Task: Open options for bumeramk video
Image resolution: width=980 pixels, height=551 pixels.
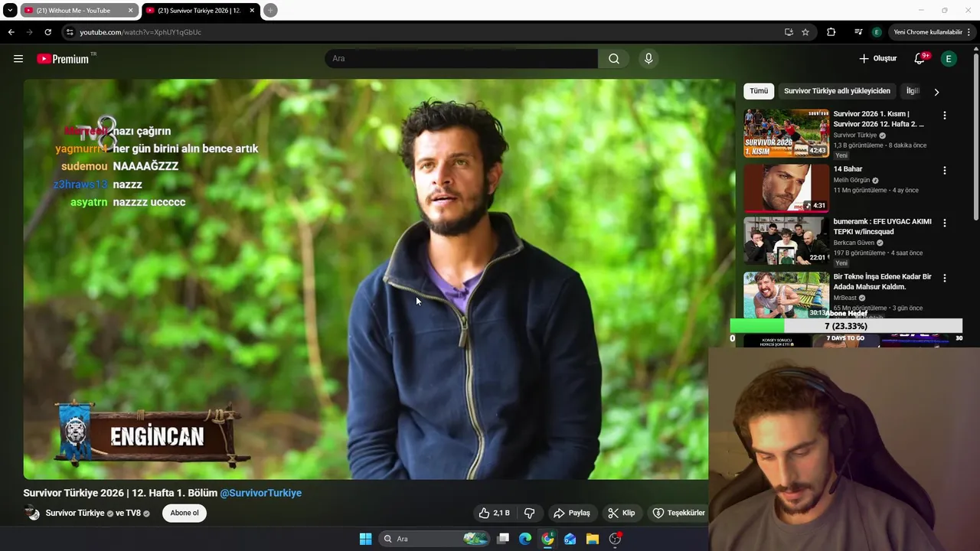Action: tap(944, 223)
